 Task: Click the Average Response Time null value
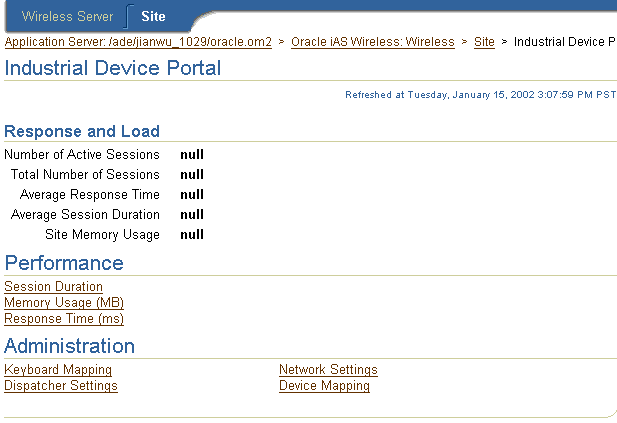(x=192, y=195)
